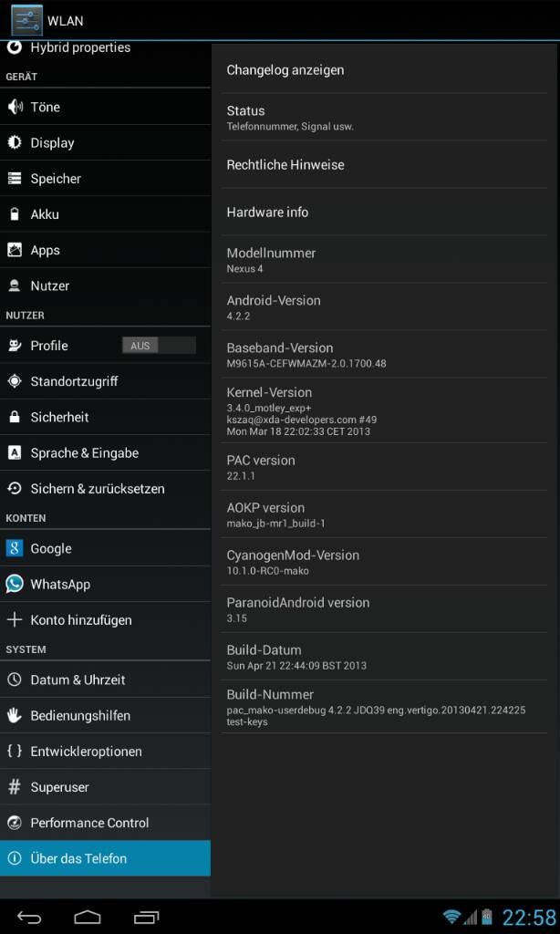Screen dimensions: 560x934
Task: Open Superuser hash icon
Action: (x=15, y=787)
